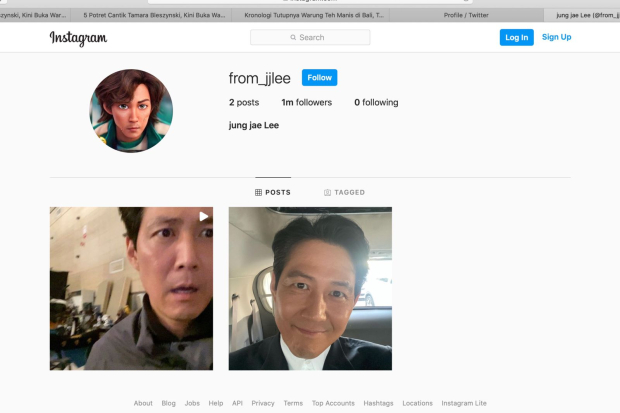The image size is (620, 413).
Task: Click the from_jjlee username heading
Action: (x=259, y=78)
